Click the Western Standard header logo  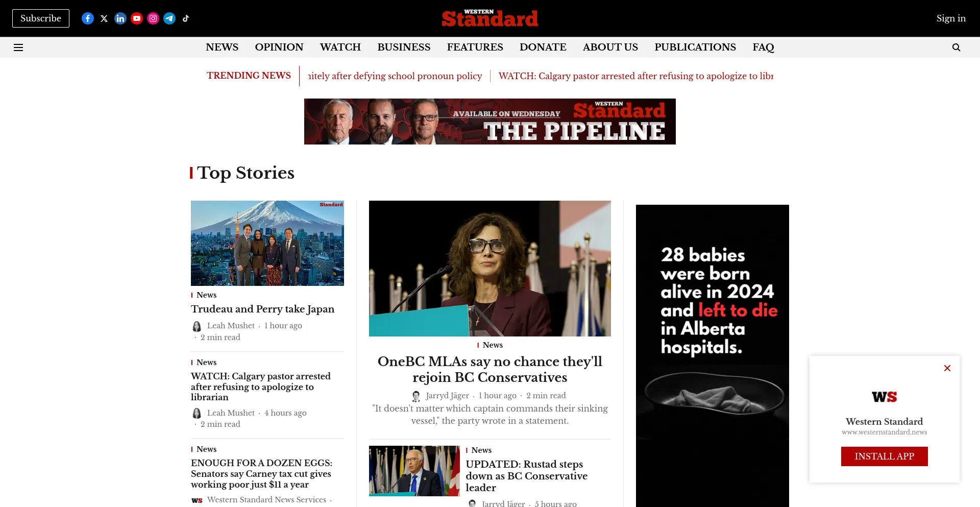coord(490,18)
